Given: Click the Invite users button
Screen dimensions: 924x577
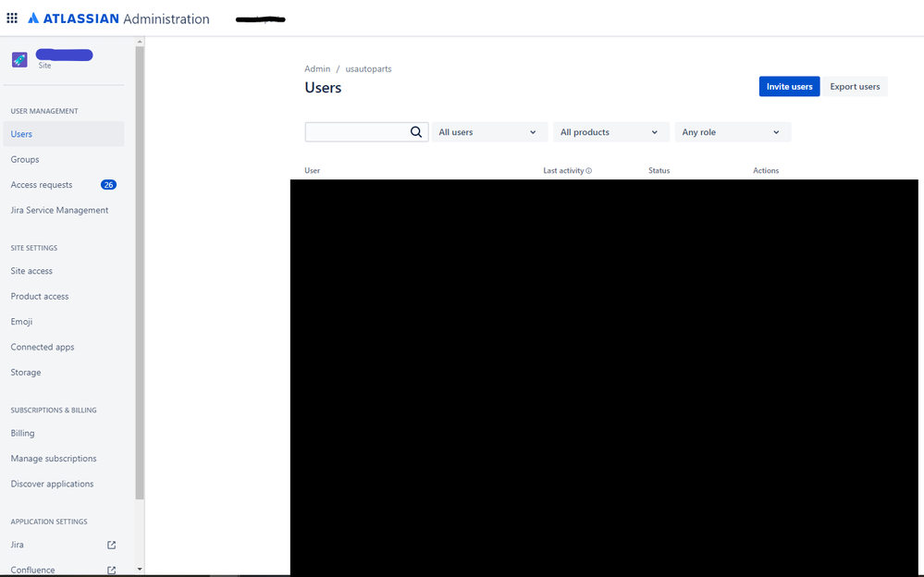Looking at the screenshot, I should point(789,87).
